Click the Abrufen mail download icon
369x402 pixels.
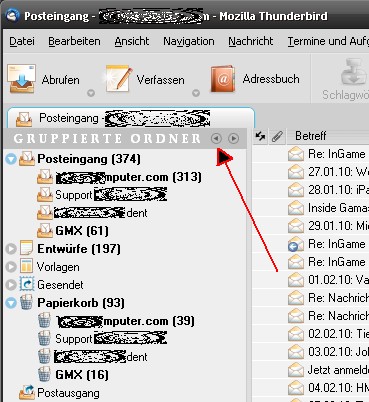tap(22, 79)
